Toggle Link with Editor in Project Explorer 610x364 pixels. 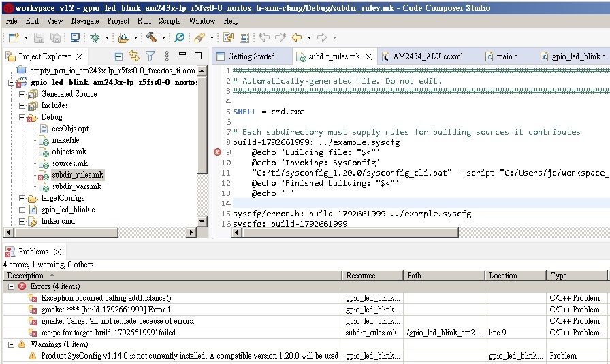point(134,56)
